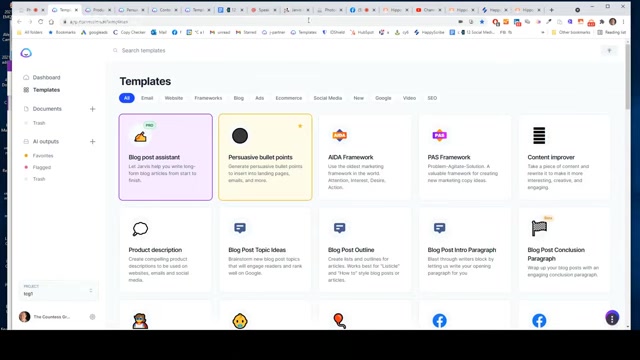Open the Content improver icon
The width and height of the screenshot is (640, 360).
pos(539,136)
